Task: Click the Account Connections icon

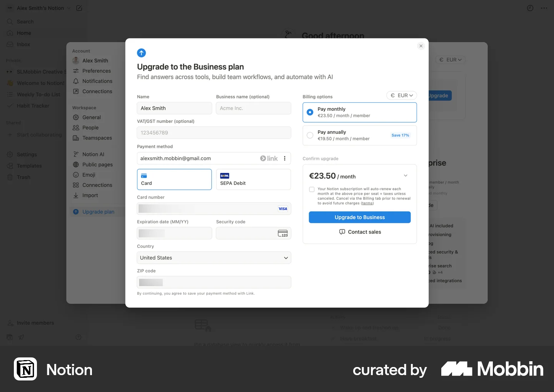Action: (x=76, y=91)
